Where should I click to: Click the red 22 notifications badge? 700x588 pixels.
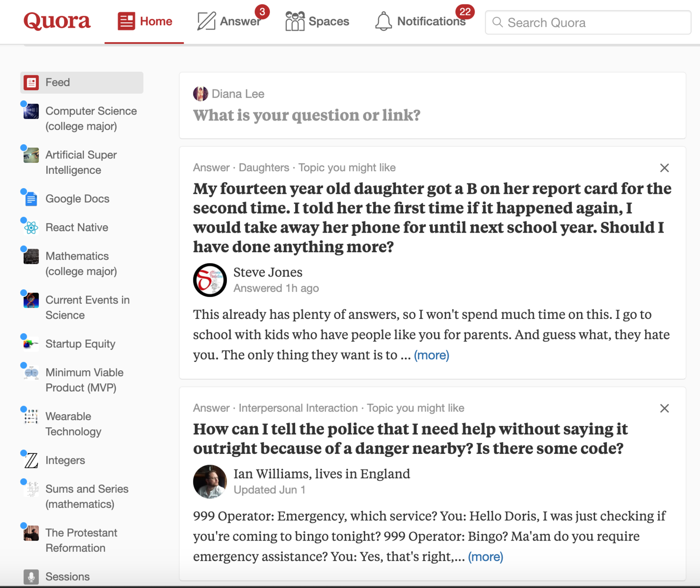pyautogui.click(x=465, y=12)
